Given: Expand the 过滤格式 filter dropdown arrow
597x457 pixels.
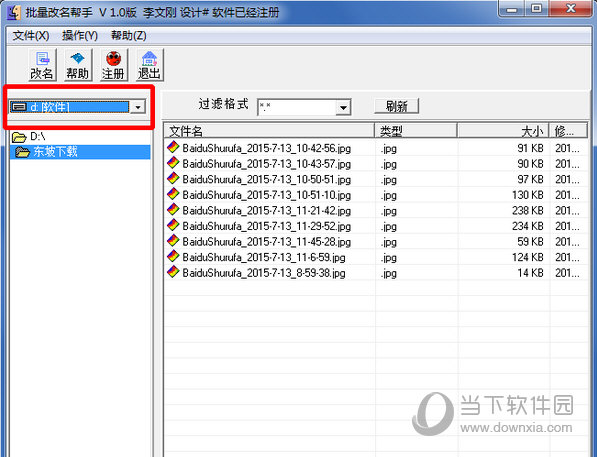Looking at the screenshot, I should tap(343, 108).
